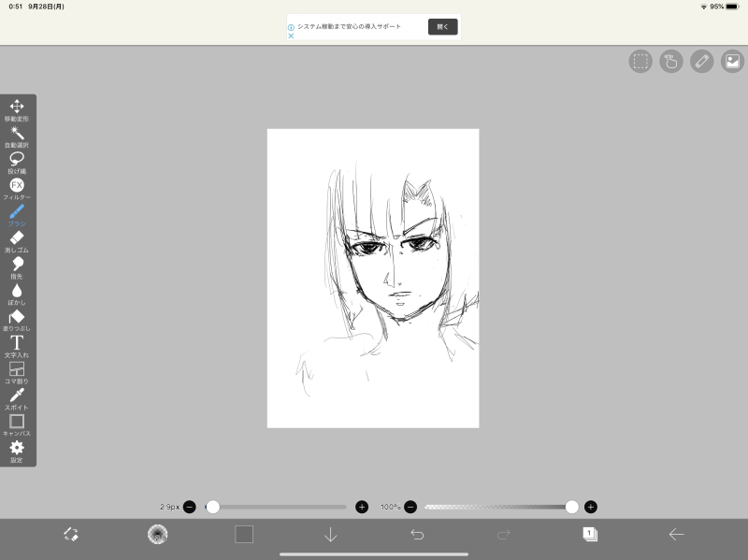Open the selection area tool at top right

coord(640,62)
